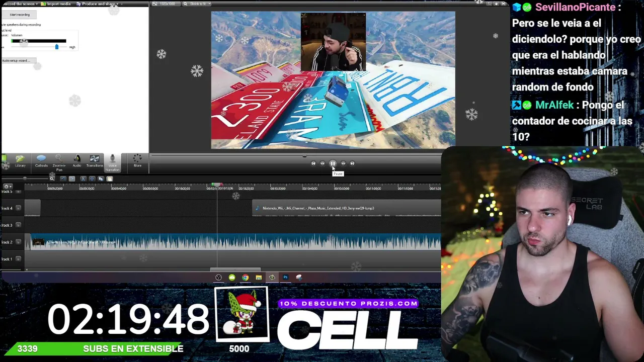644x362 pixels.
Task: Click the Redo icon on the timeline toolbar
Action: [72, 178]
